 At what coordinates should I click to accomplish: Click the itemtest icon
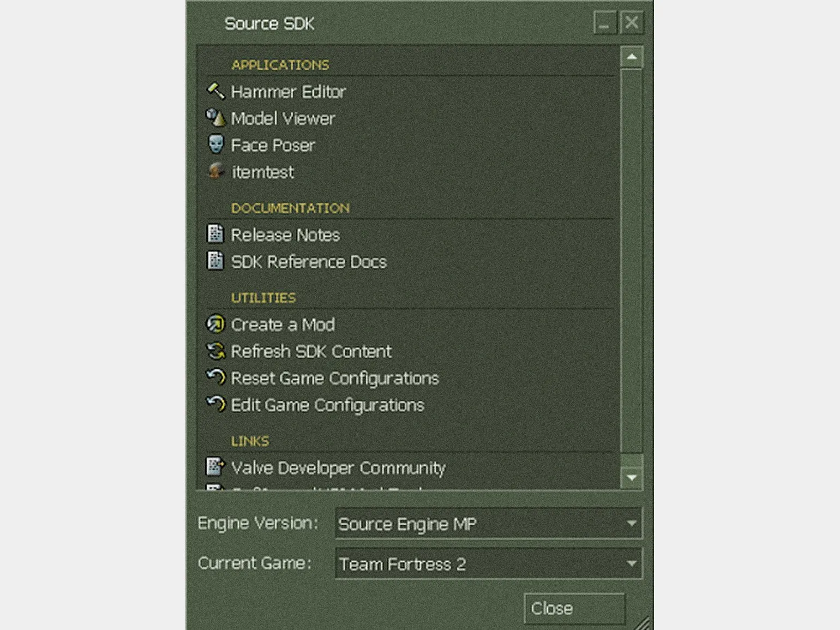[216, 171]
